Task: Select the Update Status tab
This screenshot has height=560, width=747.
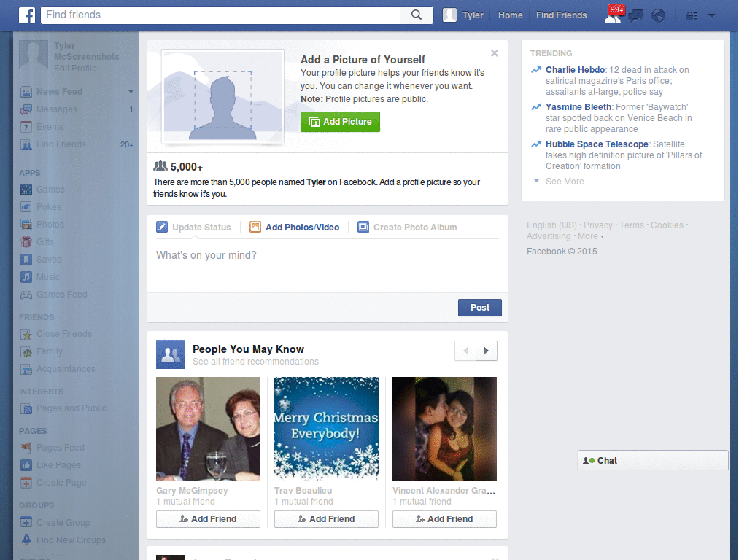Action: coord(201,227)
